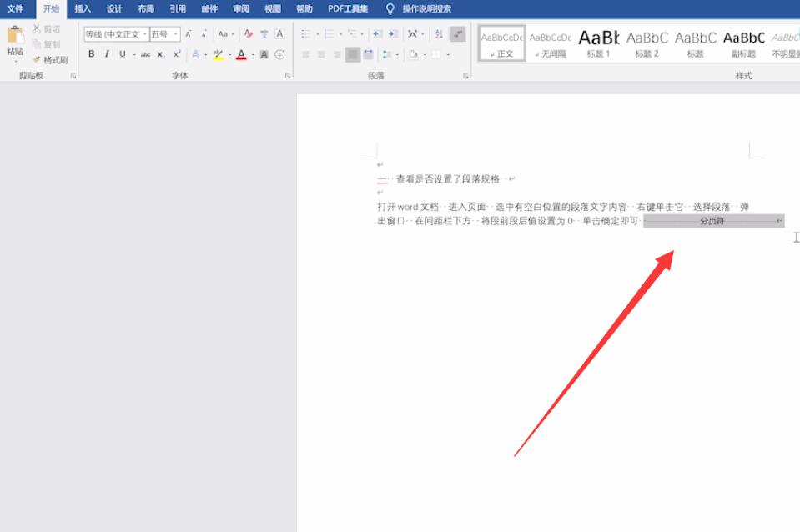Open the paragraph shading dropdown arrow
This screenshot has width=800, height=532.
[x=425, y=54]
